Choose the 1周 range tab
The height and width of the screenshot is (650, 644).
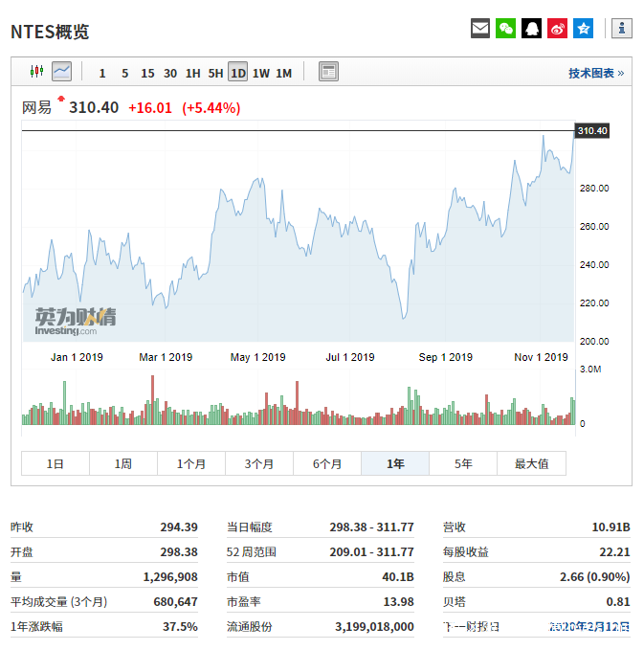pos(123,463)
